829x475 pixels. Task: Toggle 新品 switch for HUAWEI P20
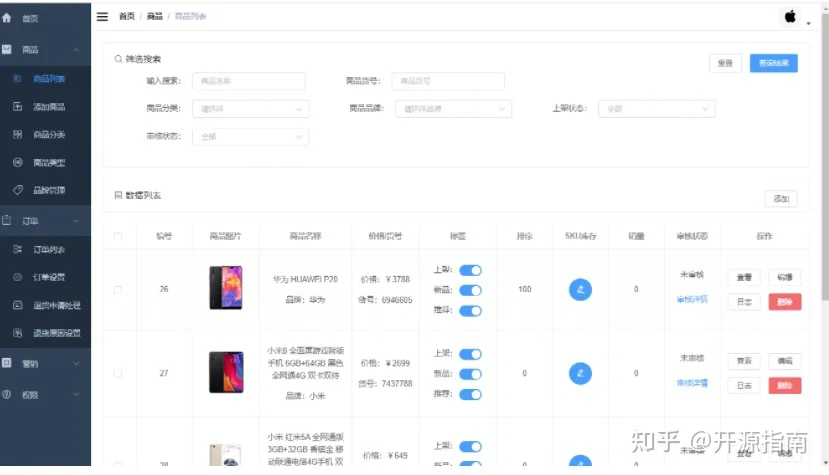click(x=470, y=290)
